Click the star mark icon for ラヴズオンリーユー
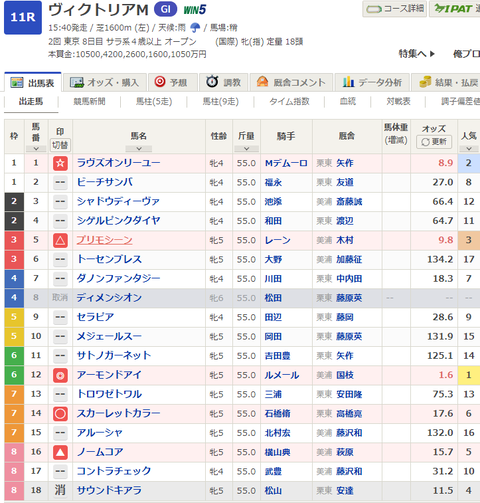Viewport: 480px width, 503px height. (x=60, y=163)
